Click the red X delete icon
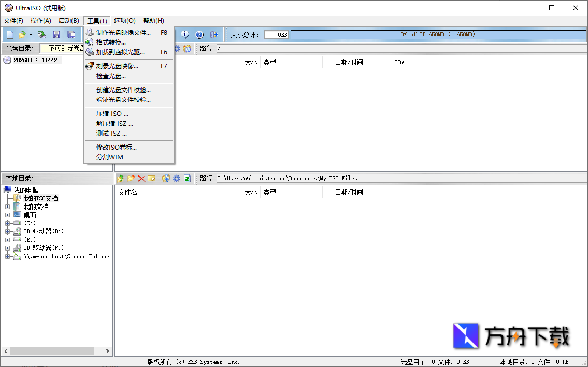The width and height of the screenshot is (588, 367). [x=141, y=178]
